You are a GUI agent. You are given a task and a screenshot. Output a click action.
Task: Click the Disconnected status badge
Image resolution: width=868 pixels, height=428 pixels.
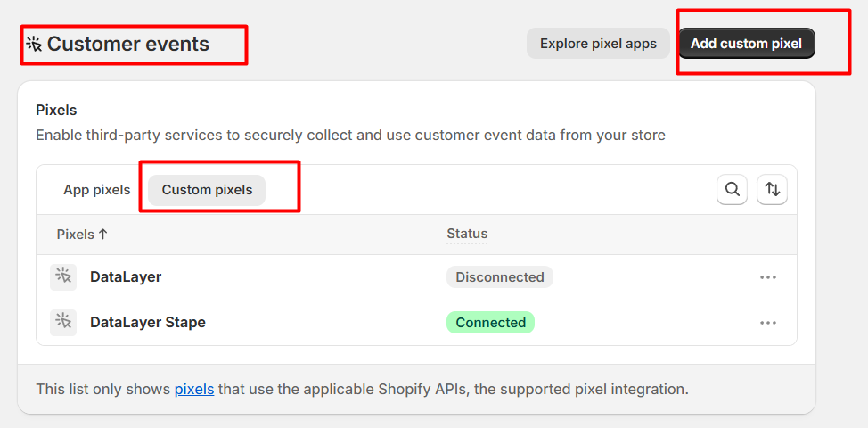click(x=499, y=277)
